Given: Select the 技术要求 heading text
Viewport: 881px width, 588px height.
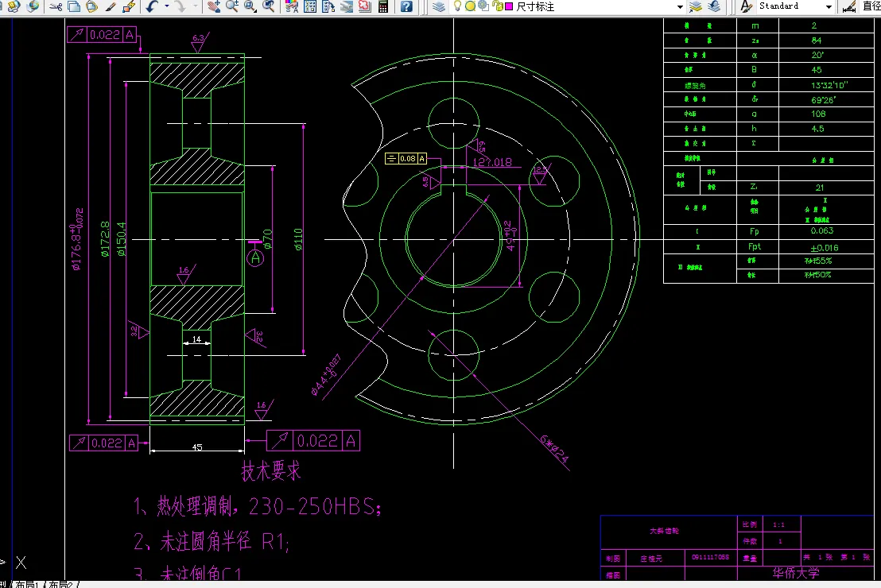Looking at the screenshot, I should [271, 470].
